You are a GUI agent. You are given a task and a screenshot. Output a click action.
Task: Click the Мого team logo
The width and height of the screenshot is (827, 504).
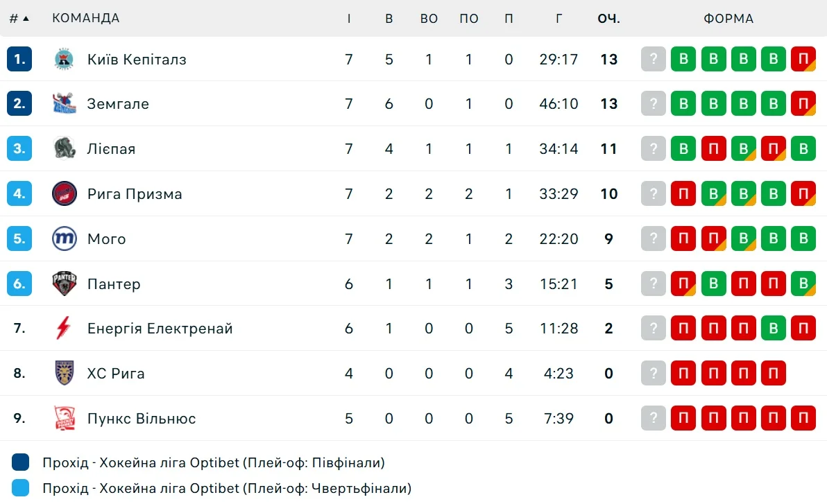click(65, 238)
